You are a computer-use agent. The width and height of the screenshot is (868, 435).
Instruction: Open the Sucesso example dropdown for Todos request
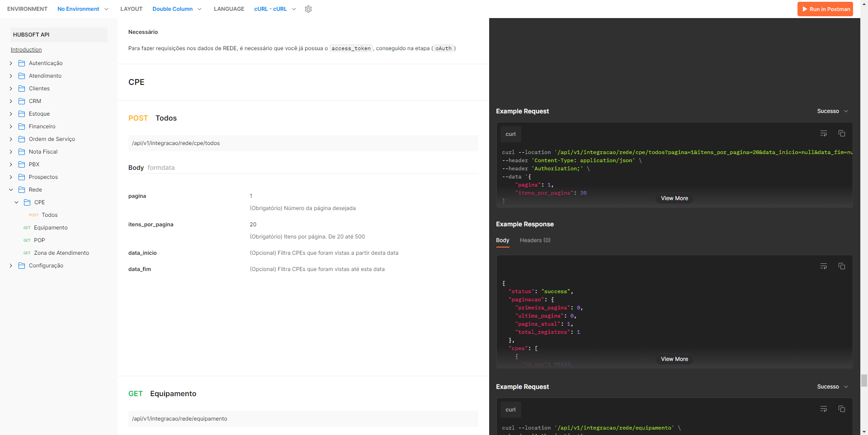coord(832,111)
